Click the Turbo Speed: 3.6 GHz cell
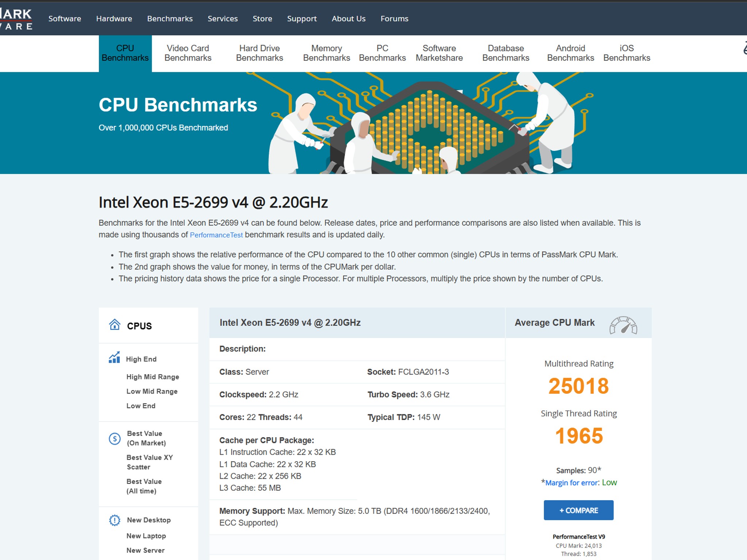747x560 pixels. (x=408, y=394)
